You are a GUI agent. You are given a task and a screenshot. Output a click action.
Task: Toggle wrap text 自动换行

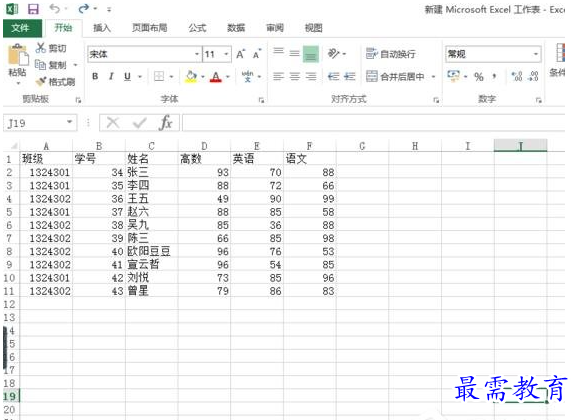tap(390, 54)
